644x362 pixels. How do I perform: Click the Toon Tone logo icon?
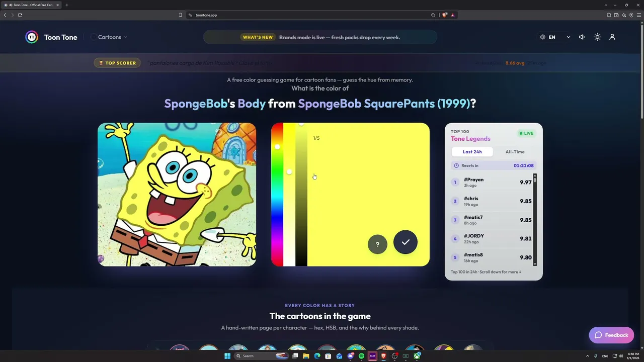point(32,37)
